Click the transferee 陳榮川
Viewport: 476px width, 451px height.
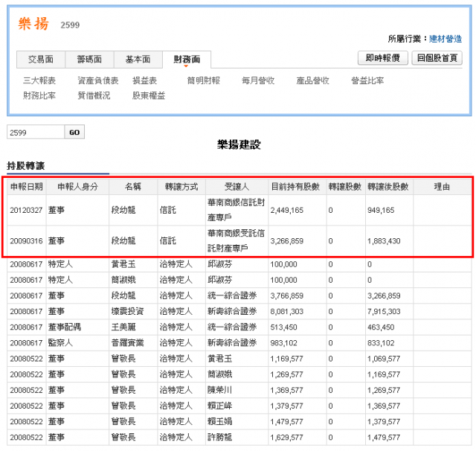(x=219, y=390)
